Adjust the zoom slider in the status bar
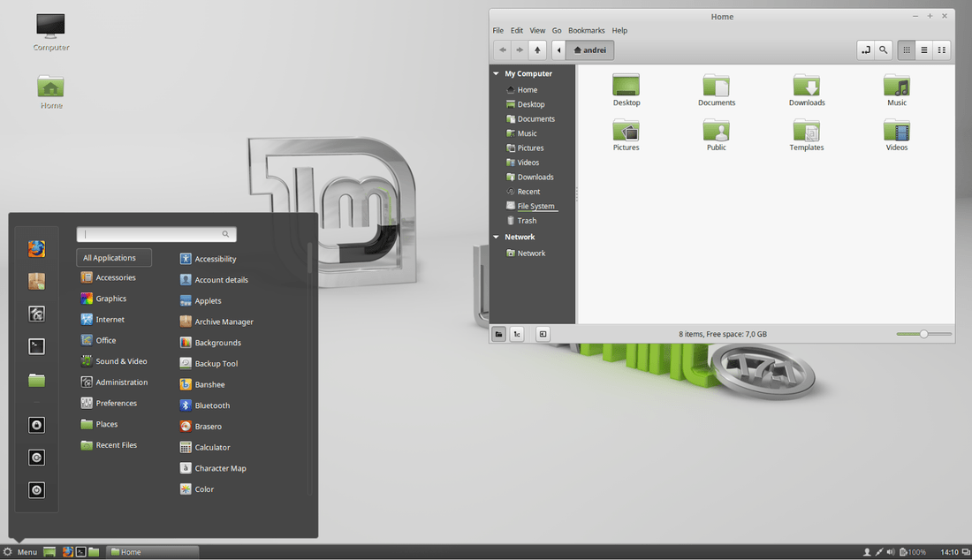 pyautogui.click(x=924, y=334)
